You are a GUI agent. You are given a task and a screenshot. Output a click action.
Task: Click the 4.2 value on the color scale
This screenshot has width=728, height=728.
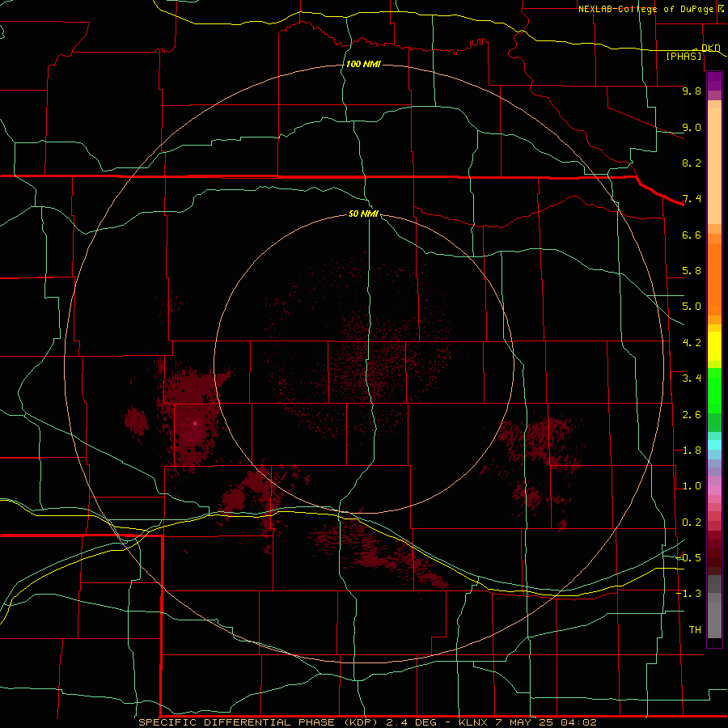[692, 343]
